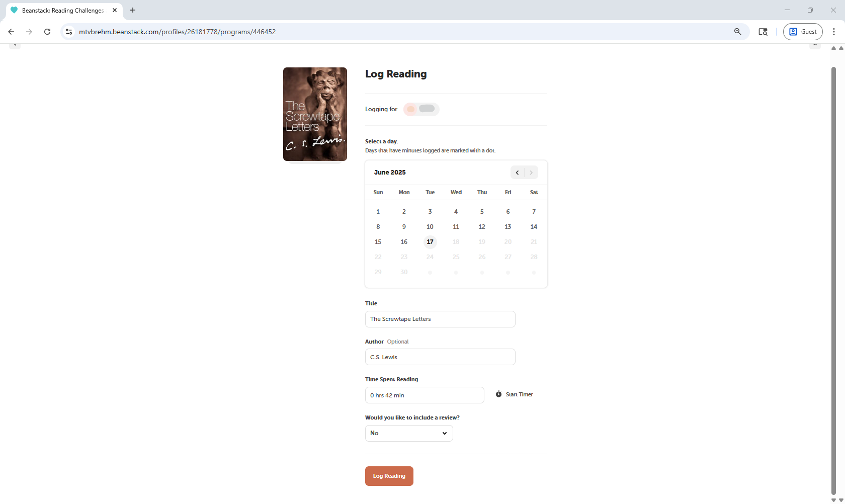
Task: Edit the Time Spent Reading field
Action: (x=425, y=395)
